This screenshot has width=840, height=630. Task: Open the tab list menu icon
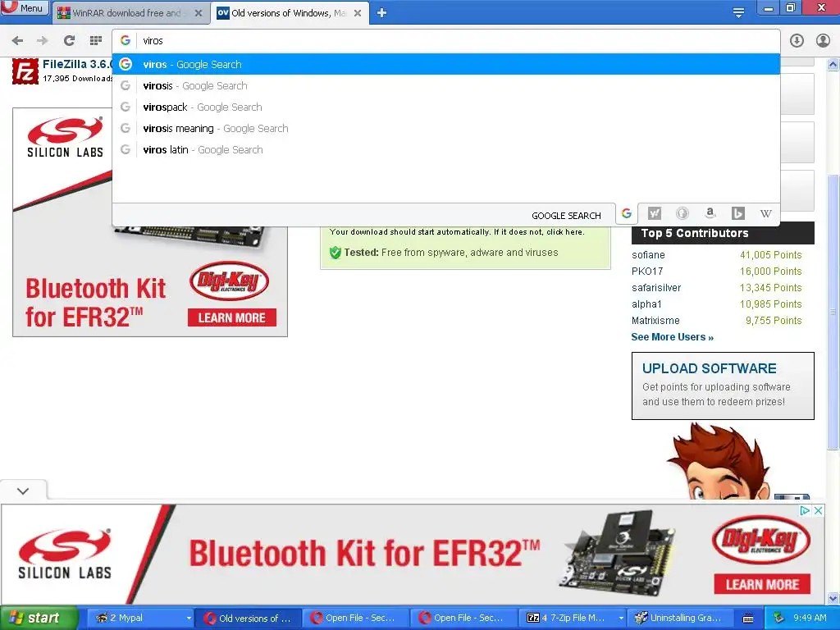[x=738, y=13]
